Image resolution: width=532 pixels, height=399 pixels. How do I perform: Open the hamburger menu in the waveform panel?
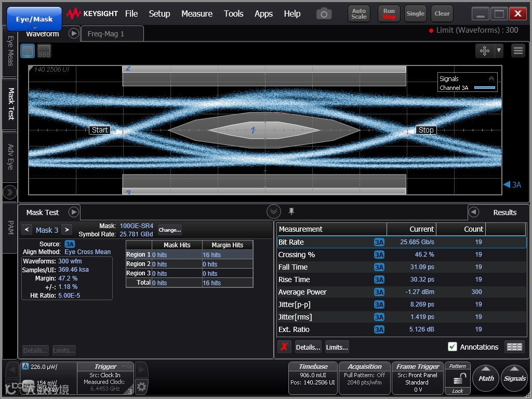point(518,50)
